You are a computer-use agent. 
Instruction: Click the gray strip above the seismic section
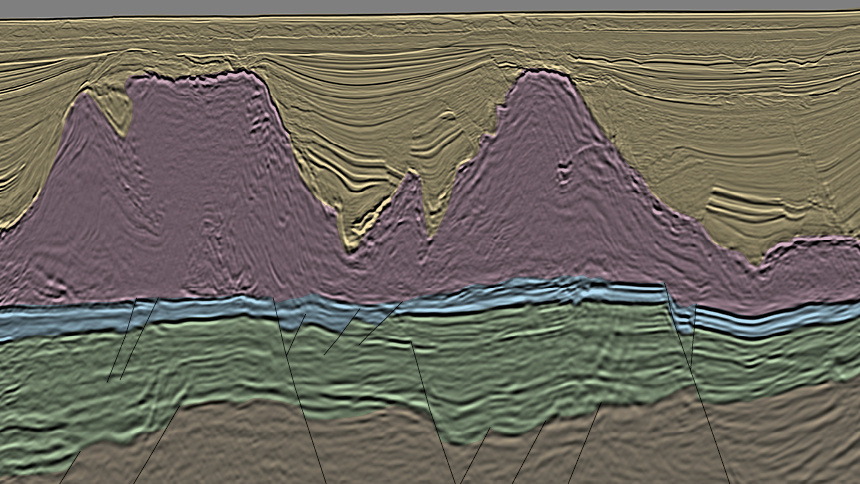click(430, 6)
